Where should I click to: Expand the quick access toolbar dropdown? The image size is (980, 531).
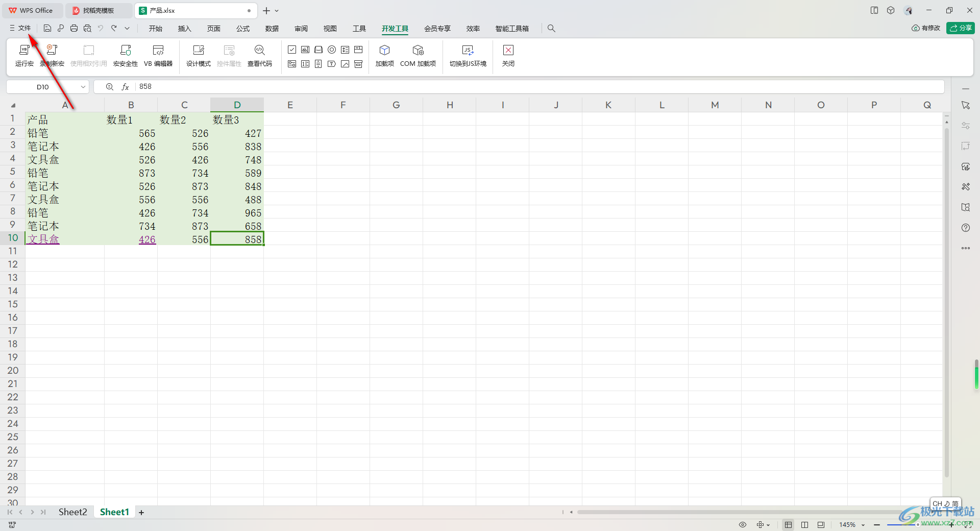click(127, 29)
